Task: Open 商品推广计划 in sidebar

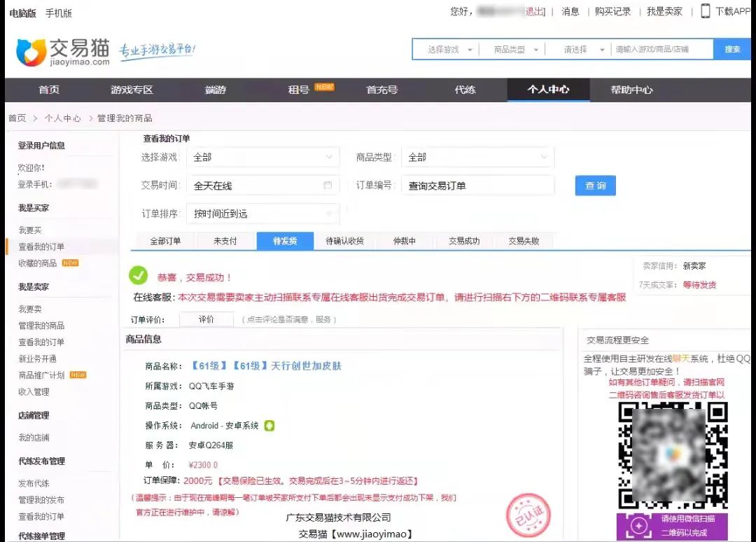Action: tap(41, 375)
